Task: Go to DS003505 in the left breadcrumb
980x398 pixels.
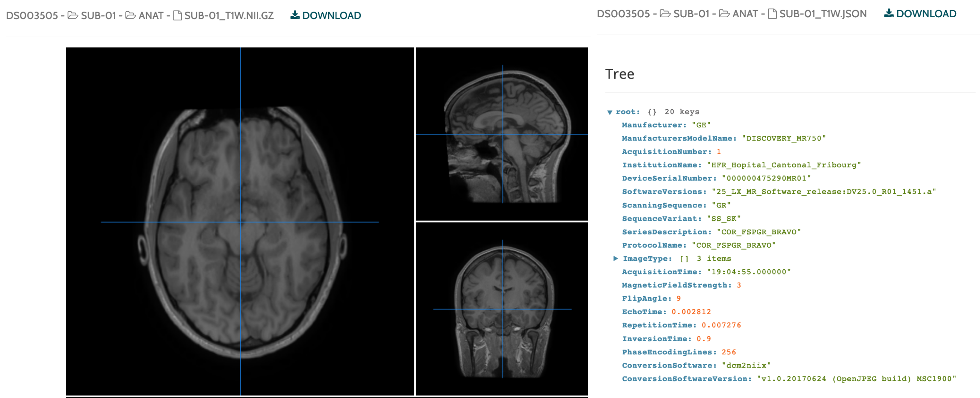Action: pyautogui.click(x=32, y=15)
